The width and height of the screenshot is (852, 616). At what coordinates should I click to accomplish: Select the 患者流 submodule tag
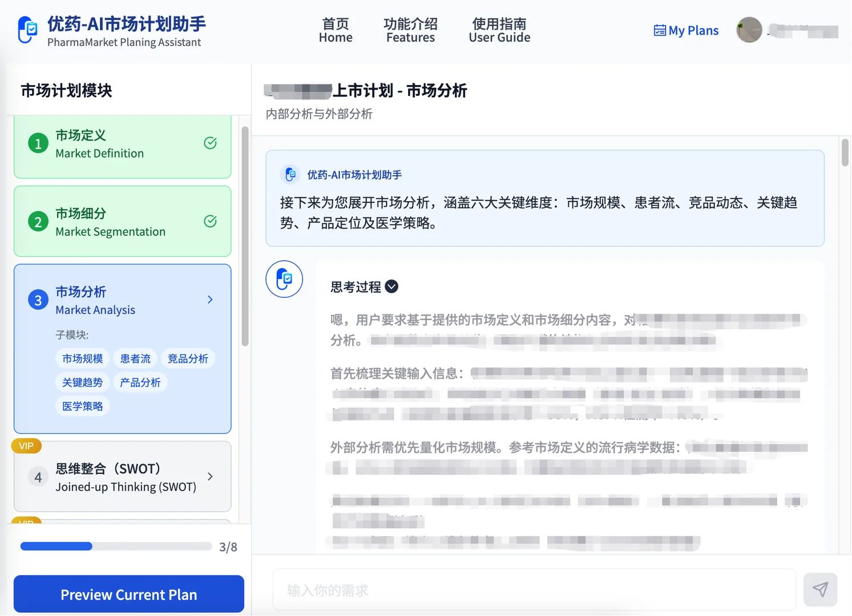(x=135, y=358)
